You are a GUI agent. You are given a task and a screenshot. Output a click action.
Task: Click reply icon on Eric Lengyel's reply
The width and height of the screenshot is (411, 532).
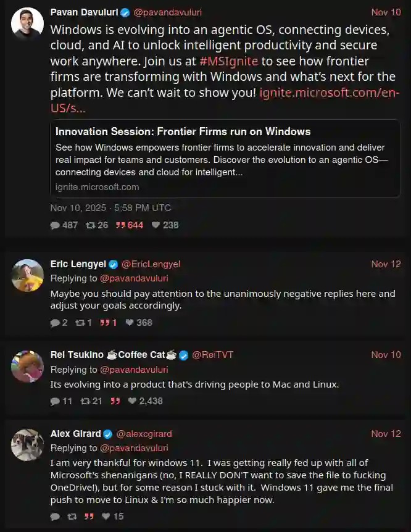(x=56, y=322)
